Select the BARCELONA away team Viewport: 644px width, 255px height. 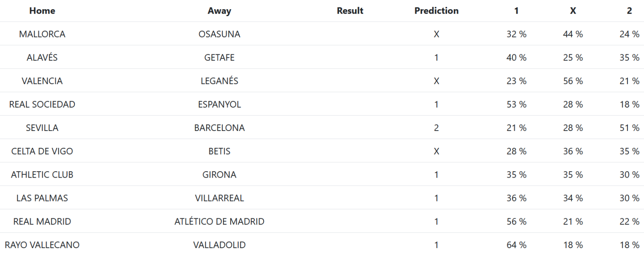coord(219,128)
